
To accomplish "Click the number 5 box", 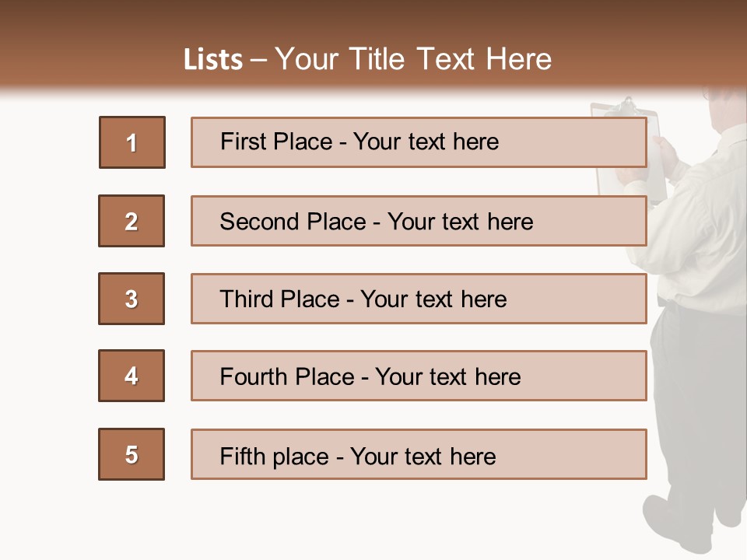I will point(132,454).
